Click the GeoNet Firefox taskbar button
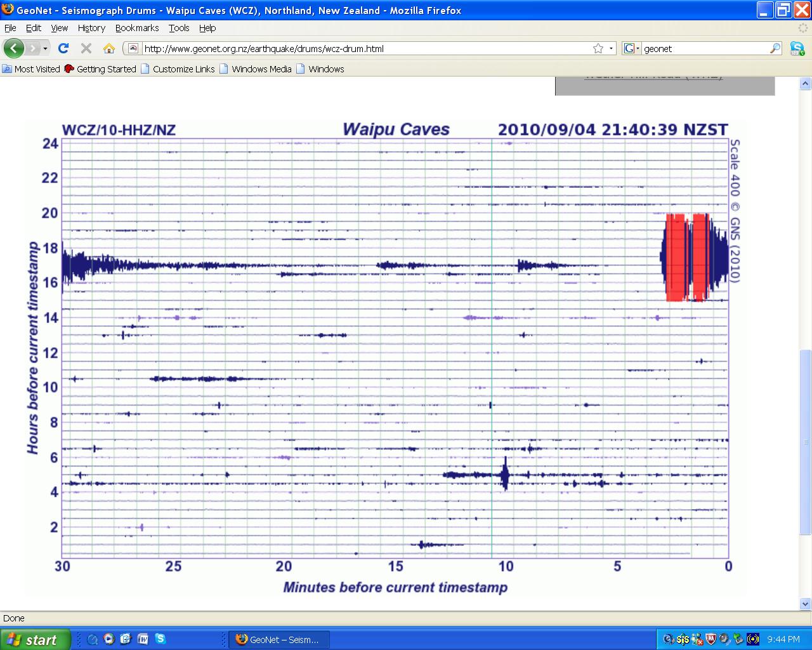The width and height of the screenshot is (812, 650). 280,640
